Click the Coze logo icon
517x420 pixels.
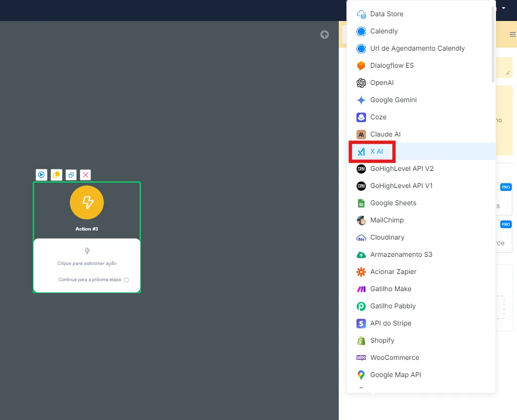pos(361,117)
